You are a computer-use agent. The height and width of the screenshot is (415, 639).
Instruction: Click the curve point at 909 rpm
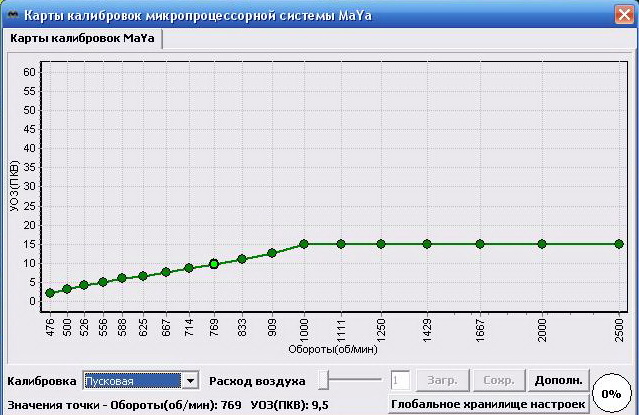point(272,253)
